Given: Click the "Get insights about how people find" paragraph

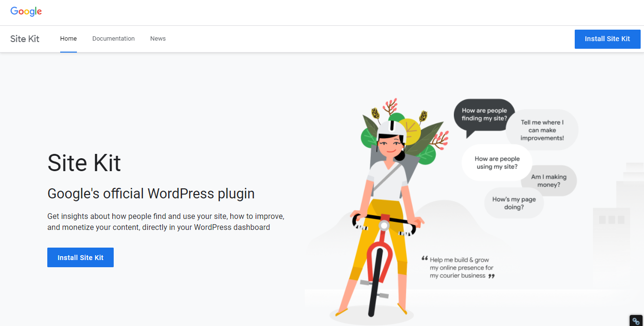Looking at the screenshot, I should [165, 222].
